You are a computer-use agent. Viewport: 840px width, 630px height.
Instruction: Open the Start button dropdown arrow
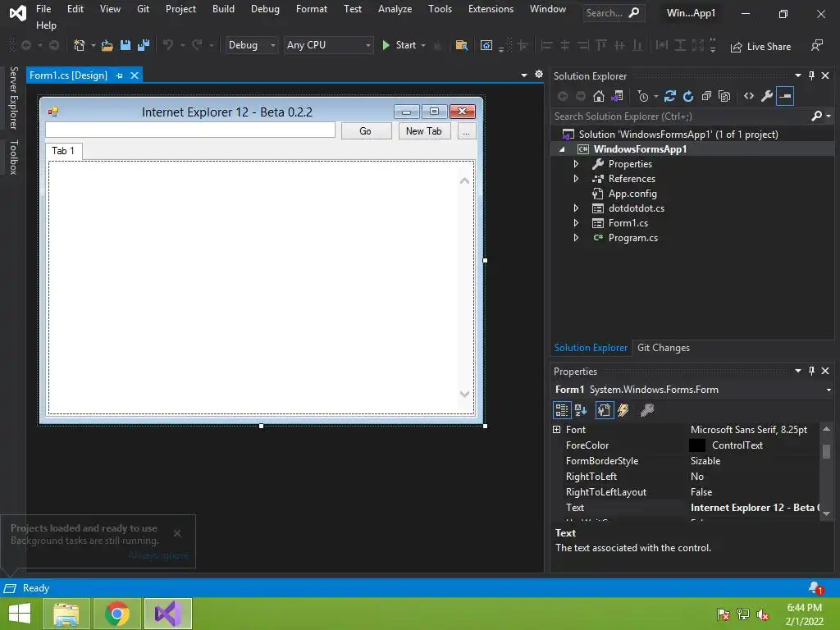[x=423, y=46]
